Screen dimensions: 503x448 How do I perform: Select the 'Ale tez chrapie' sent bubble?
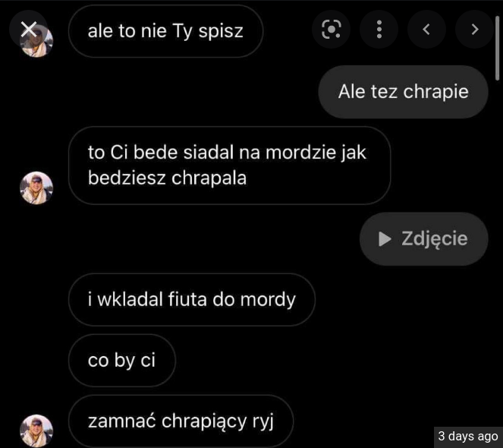(403, 92)
